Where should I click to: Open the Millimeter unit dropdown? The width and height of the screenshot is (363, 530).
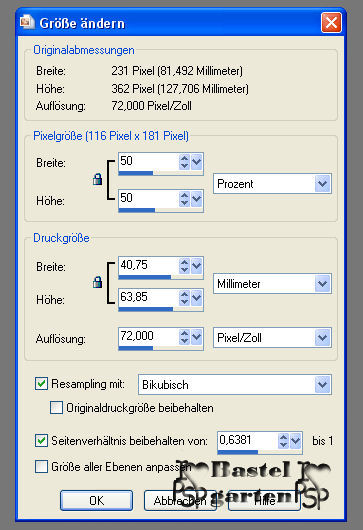(x=272, y=283)
